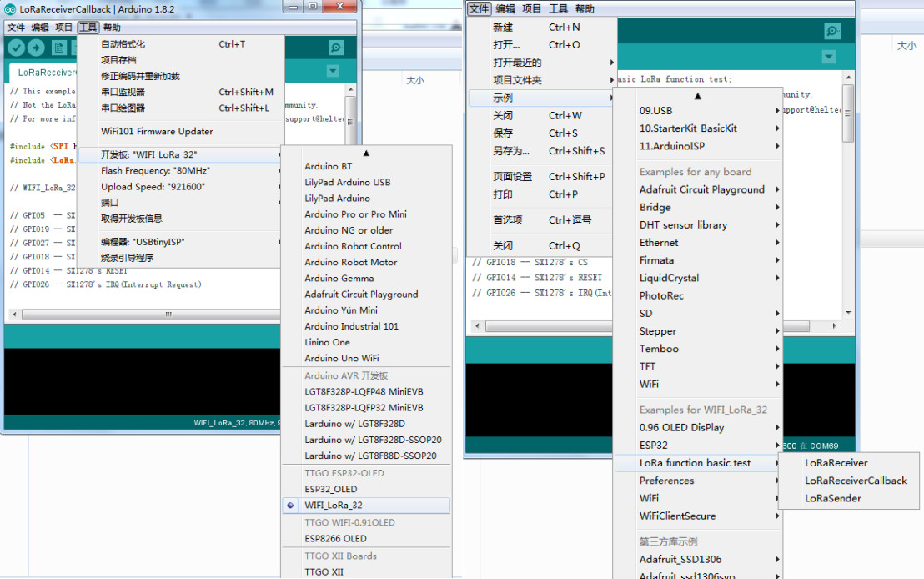
Task: Open 工具 menu in left window
Action: 88,28
